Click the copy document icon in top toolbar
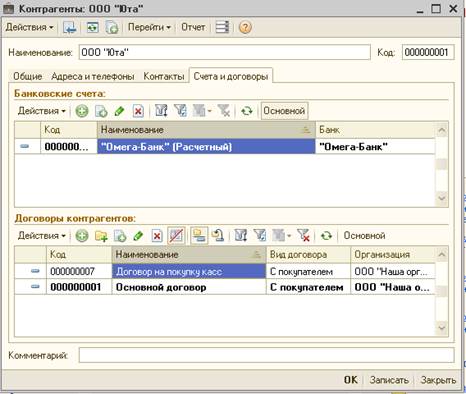The image size is (466, 394). 112,27
